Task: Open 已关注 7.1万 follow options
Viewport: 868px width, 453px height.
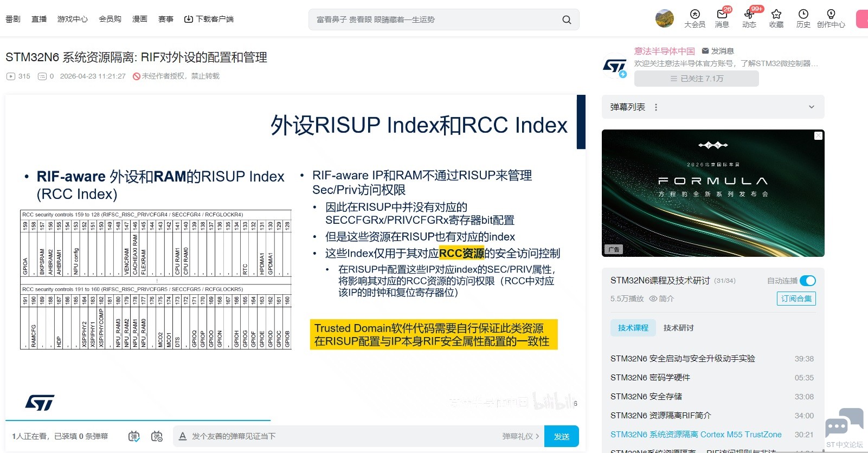Action: pos(697,79)
